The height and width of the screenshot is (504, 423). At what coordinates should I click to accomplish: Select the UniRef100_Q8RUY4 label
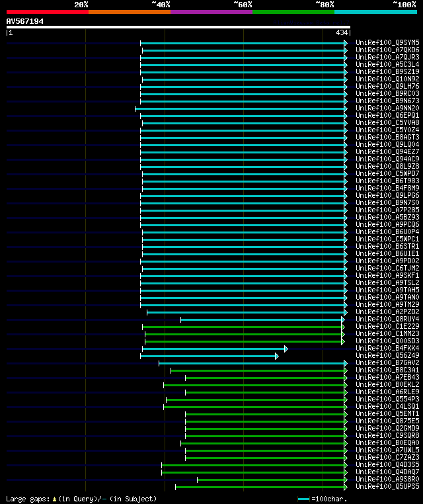[387, 319]
